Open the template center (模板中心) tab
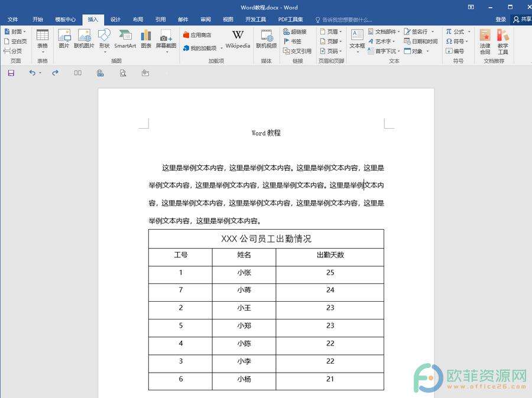 [66, 19]
